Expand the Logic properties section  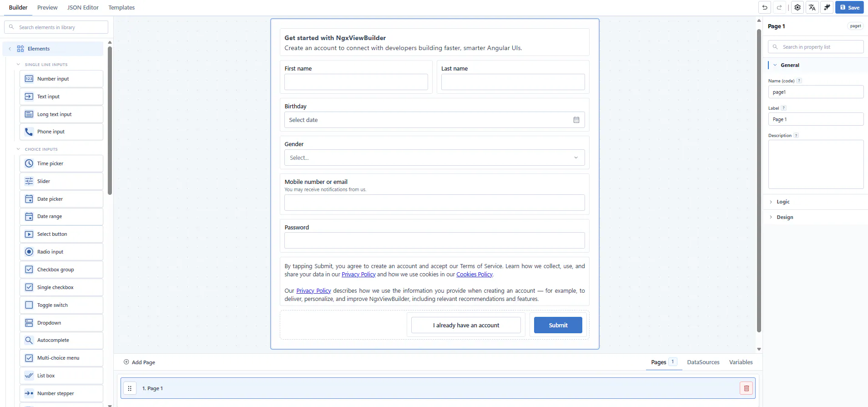click(771, 202)
